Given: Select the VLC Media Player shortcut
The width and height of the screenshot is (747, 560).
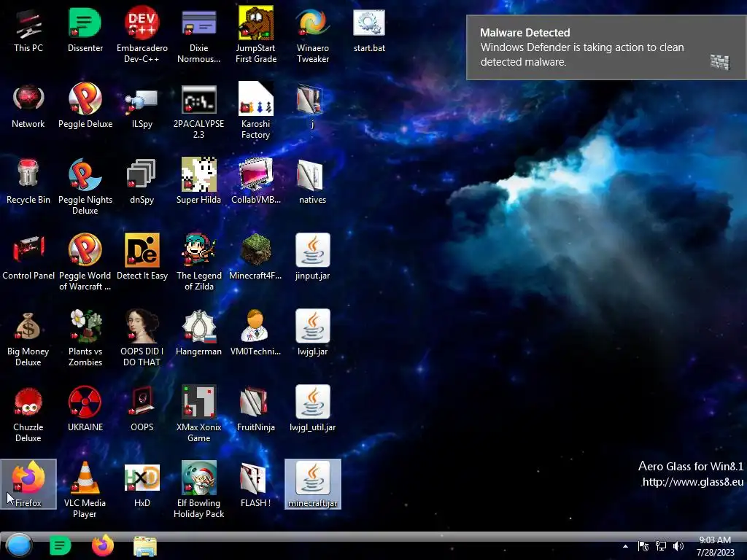Looking at the screenshot, I should tap(85, 490).
